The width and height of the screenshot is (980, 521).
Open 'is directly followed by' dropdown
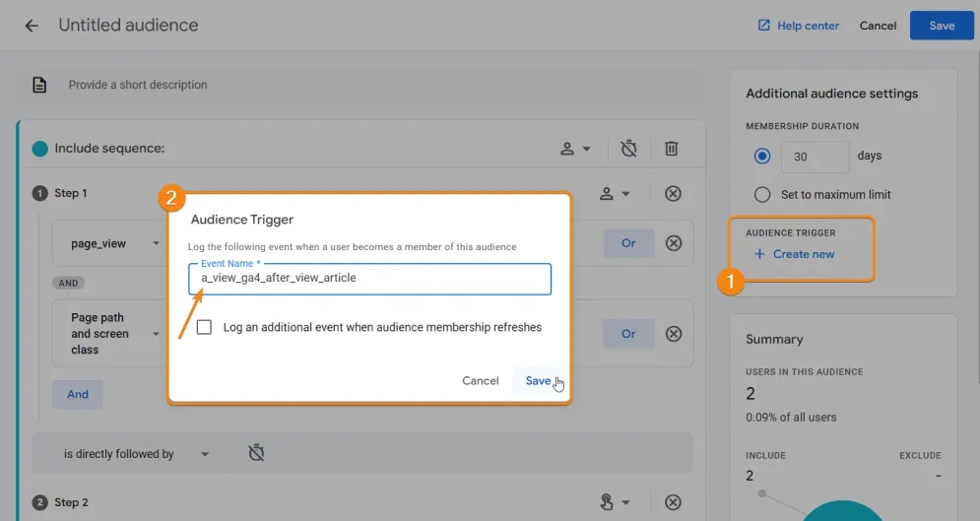(x=205, y=454)
